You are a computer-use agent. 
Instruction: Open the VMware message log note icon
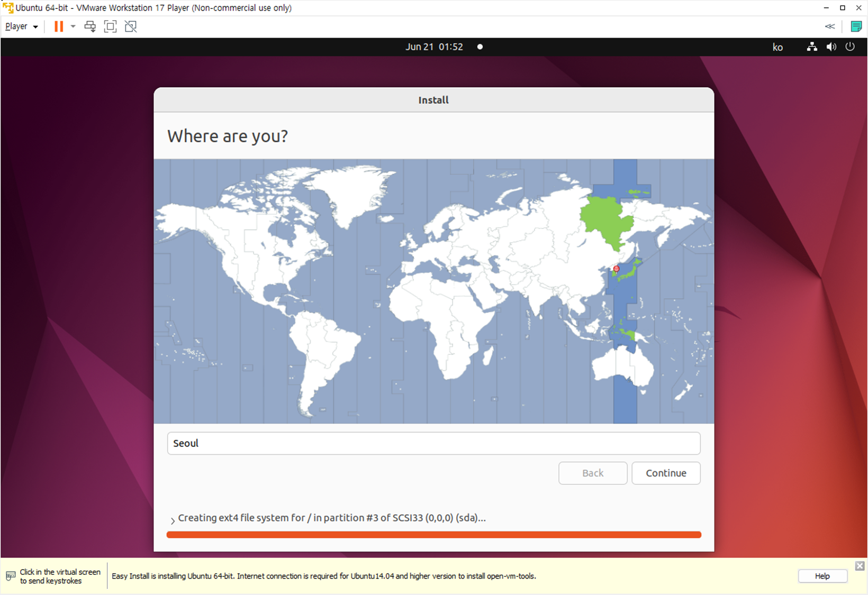click(x=856, y=26)
